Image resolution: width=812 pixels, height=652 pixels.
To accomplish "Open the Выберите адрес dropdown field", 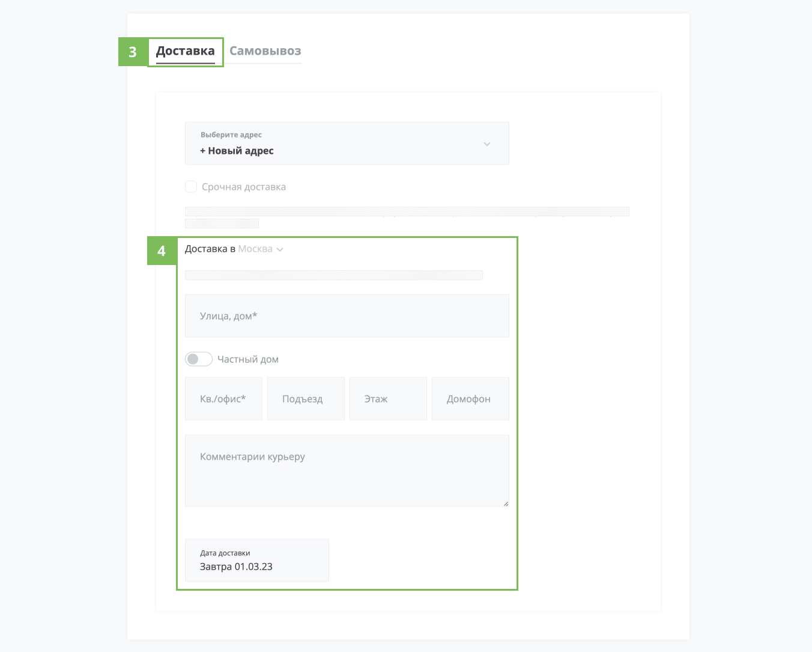I will pyautogui.click(x=336, y=144).
